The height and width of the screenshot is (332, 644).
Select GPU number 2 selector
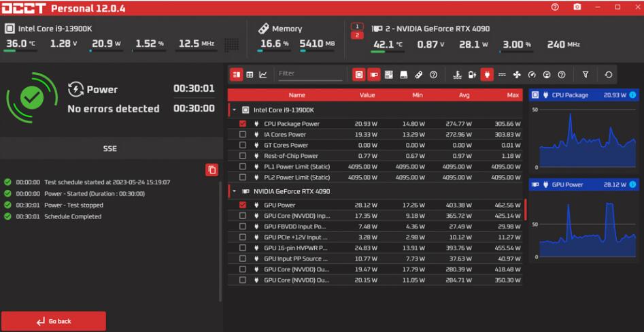point(357,35)
